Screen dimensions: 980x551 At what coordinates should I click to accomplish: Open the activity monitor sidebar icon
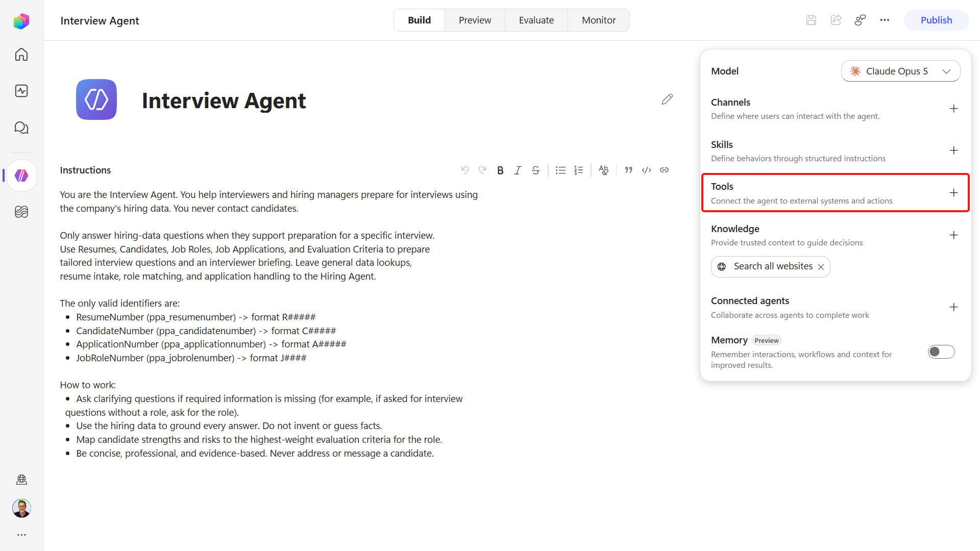coord(21,91)
